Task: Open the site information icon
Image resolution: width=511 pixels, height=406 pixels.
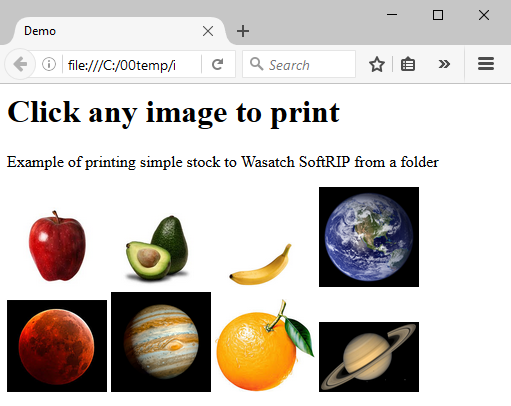Action: [x=49, y=64]
